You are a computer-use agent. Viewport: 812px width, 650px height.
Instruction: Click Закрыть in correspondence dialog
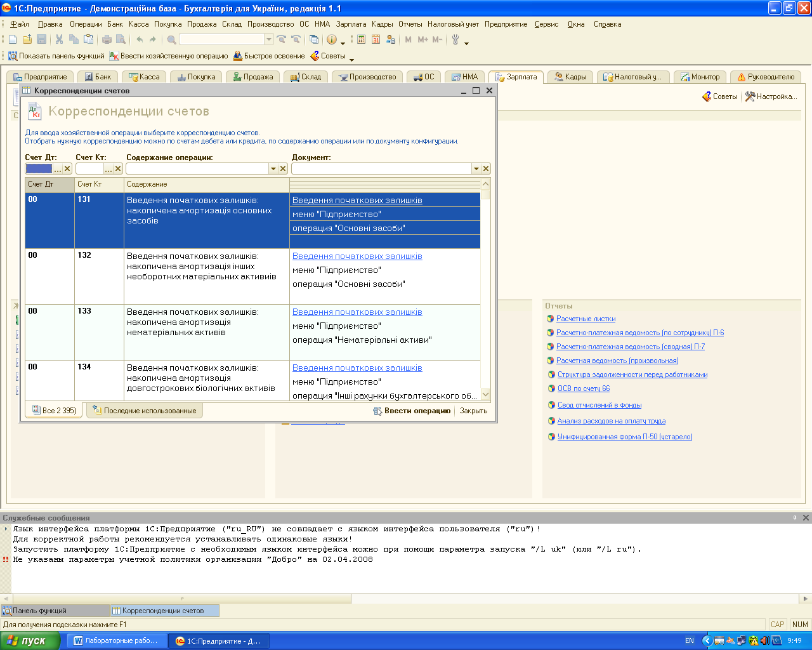473,411
